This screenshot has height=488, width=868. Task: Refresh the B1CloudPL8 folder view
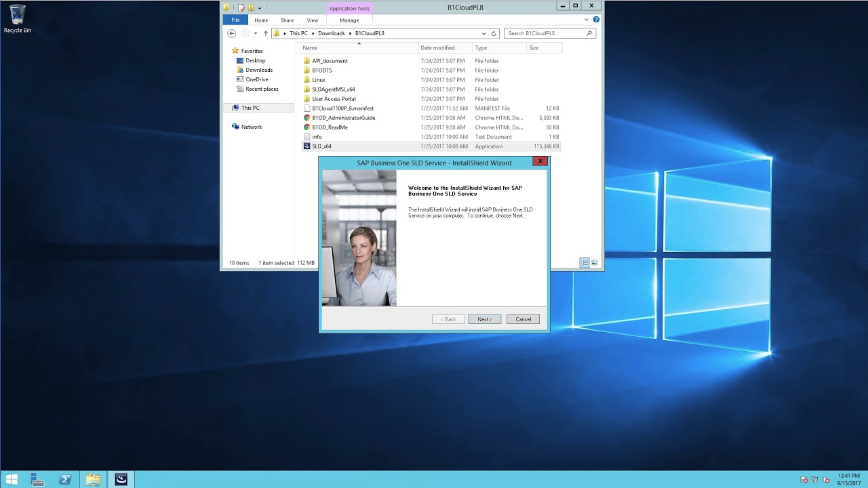[494, 33]
